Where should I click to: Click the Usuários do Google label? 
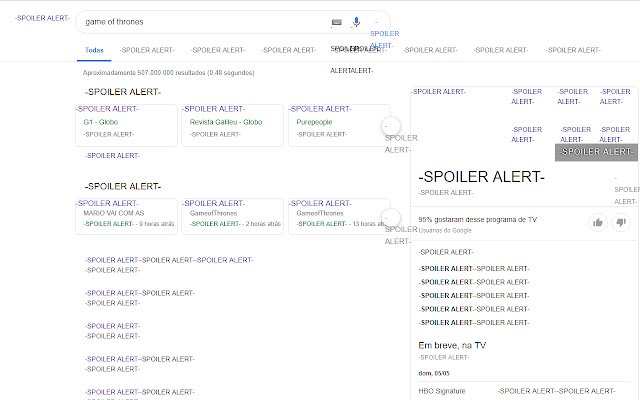445,230
